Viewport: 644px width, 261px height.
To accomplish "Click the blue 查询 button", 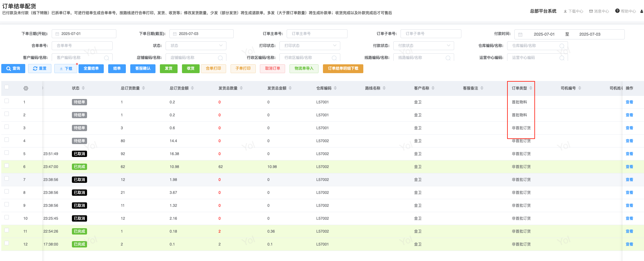I will tap(13, 68).
